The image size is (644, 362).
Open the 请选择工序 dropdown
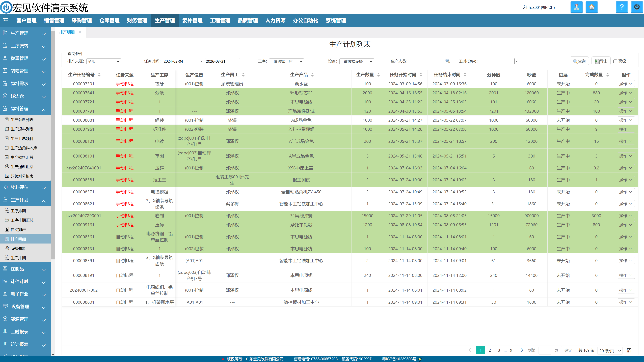coord(286,62)
